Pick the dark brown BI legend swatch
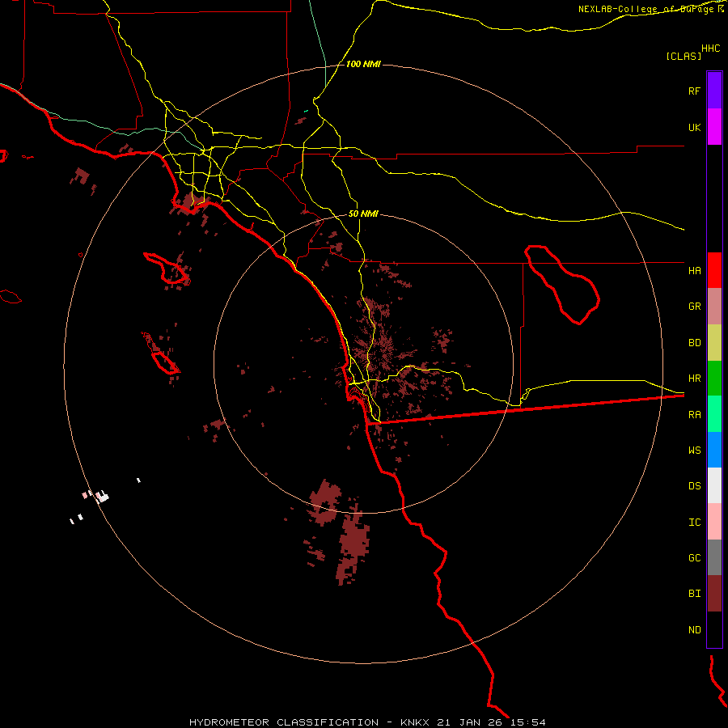 click(x=714, y=594)
